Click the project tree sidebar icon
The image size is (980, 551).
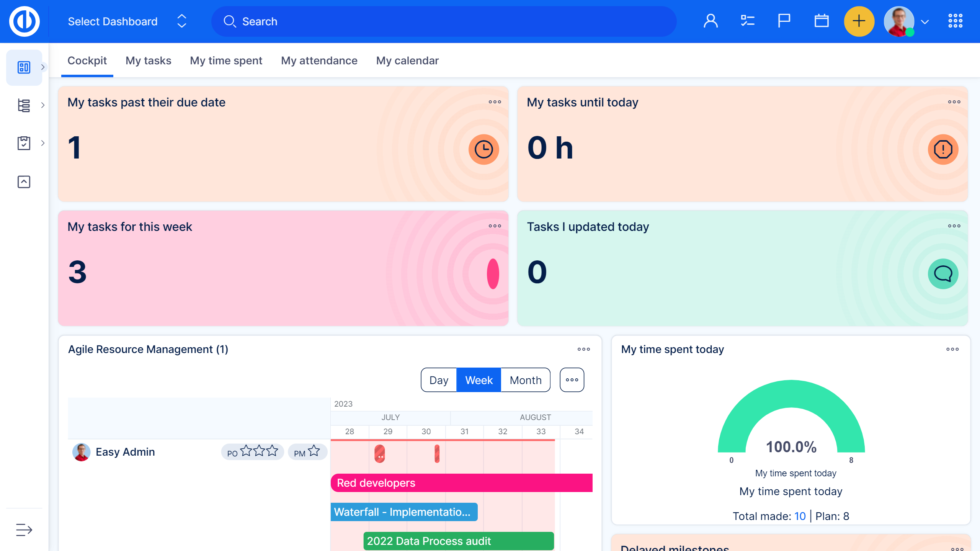click(24, 105)
